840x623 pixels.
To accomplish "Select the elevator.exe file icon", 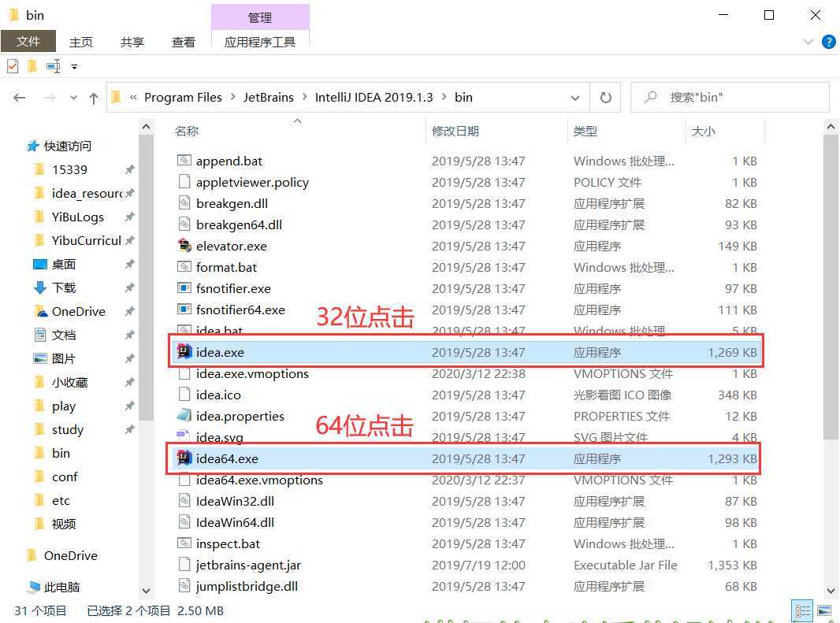I will tap(184, 246).
